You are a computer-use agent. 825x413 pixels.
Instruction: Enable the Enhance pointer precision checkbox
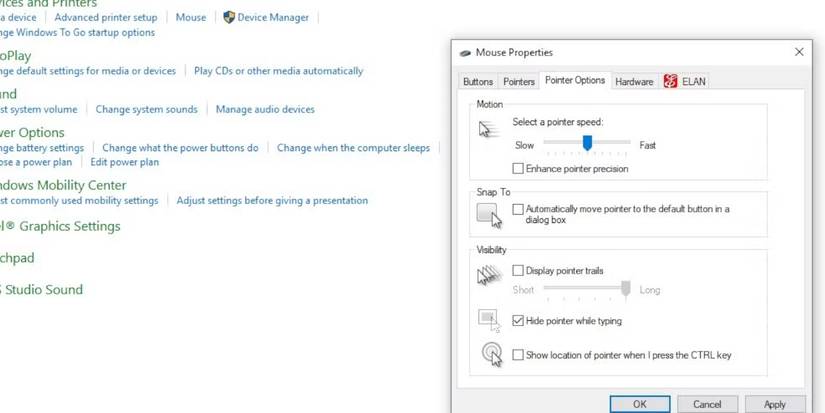click(x=518, y=169)
